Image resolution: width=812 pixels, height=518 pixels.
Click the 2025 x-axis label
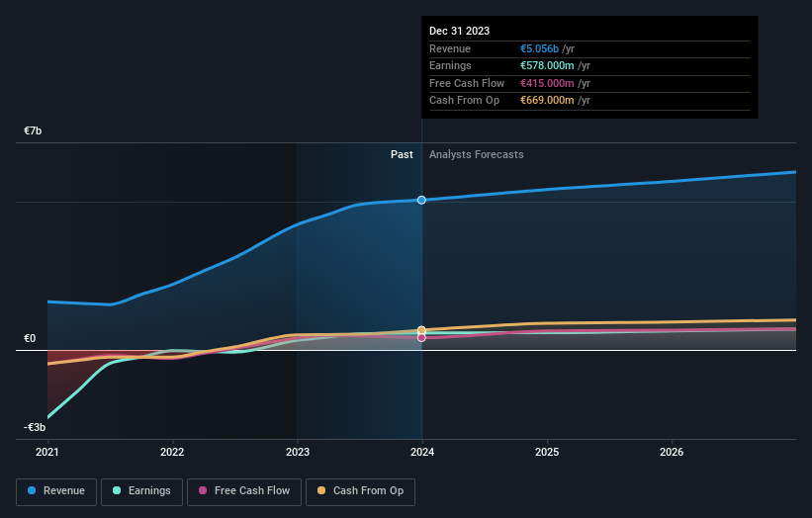coord(547,452)
